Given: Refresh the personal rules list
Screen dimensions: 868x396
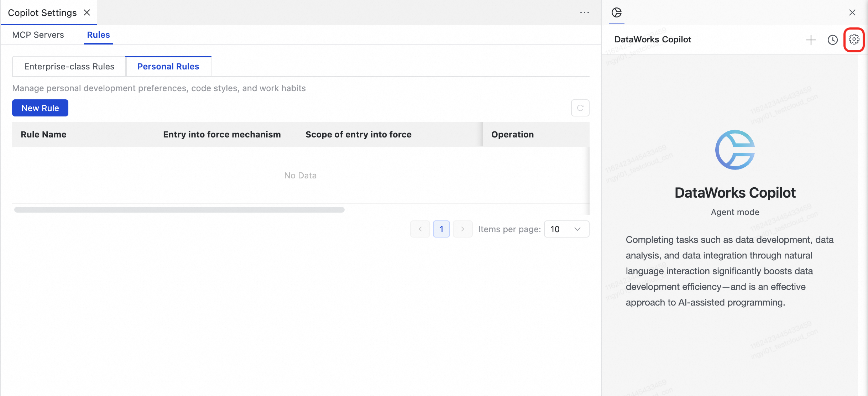Looking at the screenshot, I should tap(580, 108).
